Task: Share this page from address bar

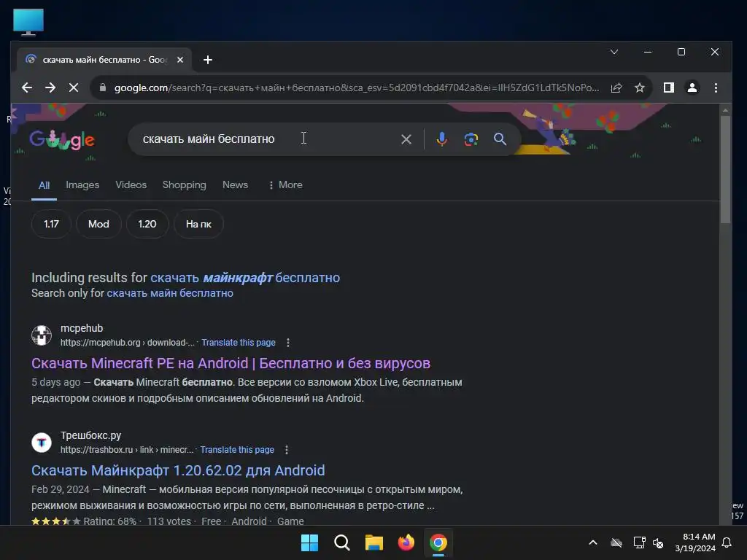Action: pos(616,87)
